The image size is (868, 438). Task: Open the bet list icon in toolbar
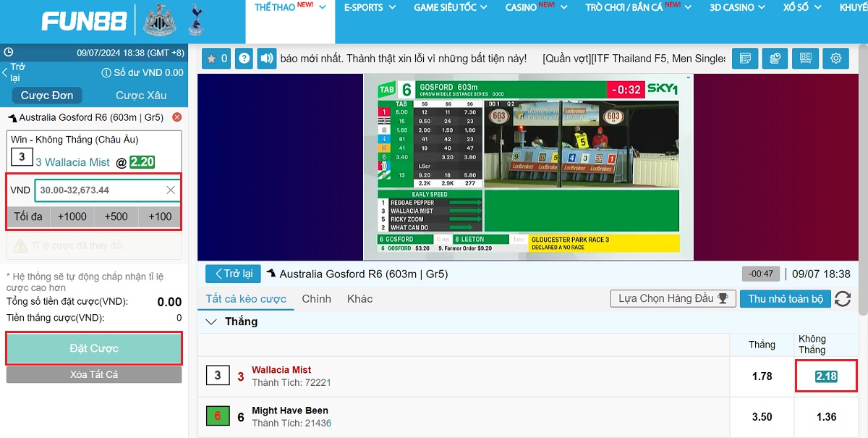(x=745, y=59)
